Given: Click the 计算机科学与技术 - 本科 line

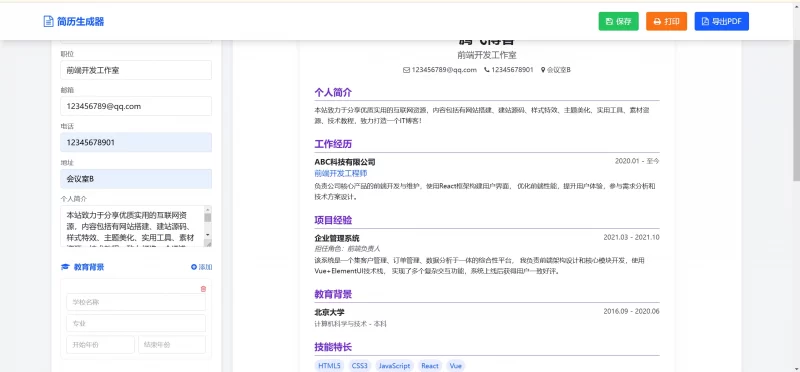Looking at the screenshot, I should point(351,324).
